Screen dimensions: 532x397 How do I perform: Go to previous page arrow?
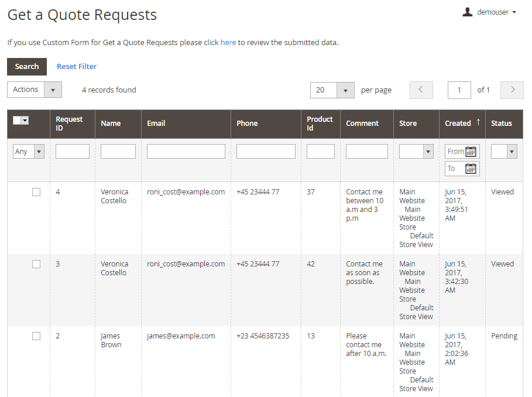(421, 90)
